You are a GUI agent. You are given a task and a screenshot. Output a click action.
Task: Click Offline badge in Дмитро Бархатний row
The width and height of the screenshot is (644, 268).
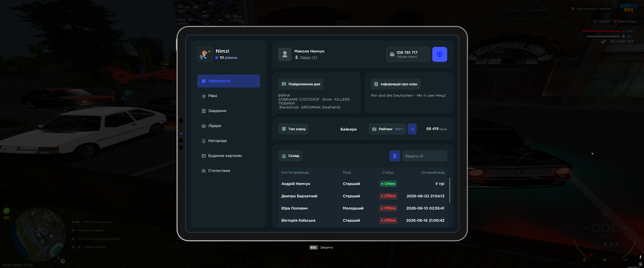coord(388,196)
